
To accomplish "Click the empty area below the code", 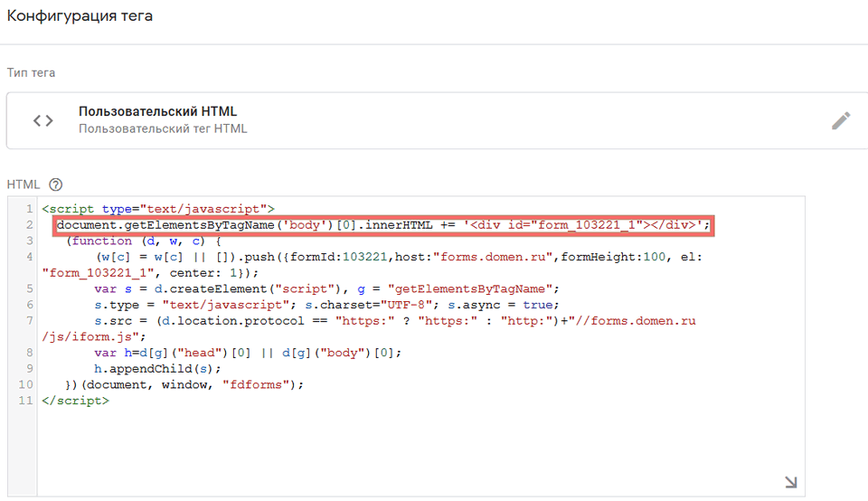I will coord(407,448).
